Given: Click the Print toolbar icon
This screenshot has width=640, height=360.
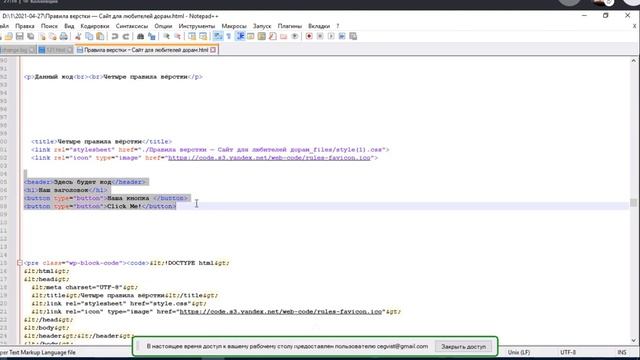Looking at the screenshot, I should coord(64,36).
